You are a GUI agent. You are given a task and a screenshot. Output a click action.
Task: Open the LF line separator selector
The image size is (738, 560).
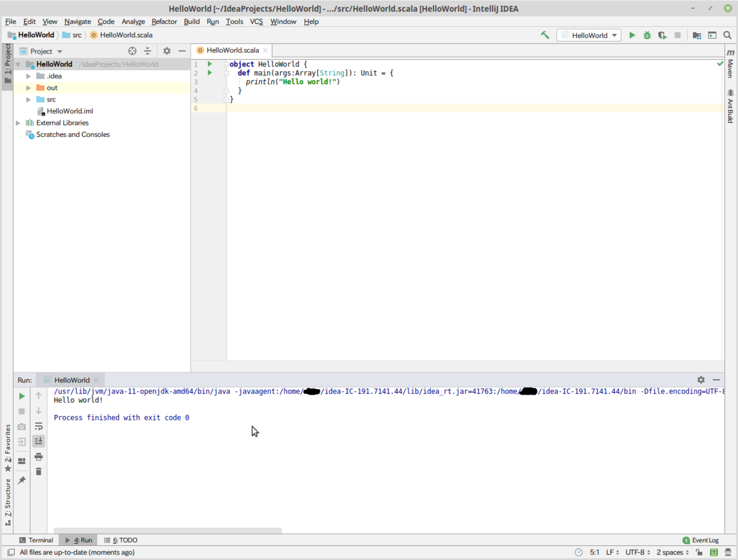[x=613, y=552]
